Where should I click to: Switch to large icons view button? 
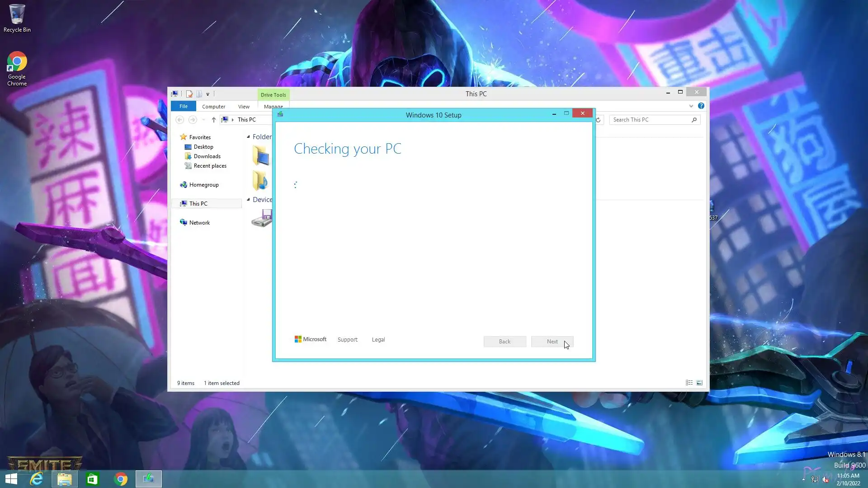tap(699, 383)
